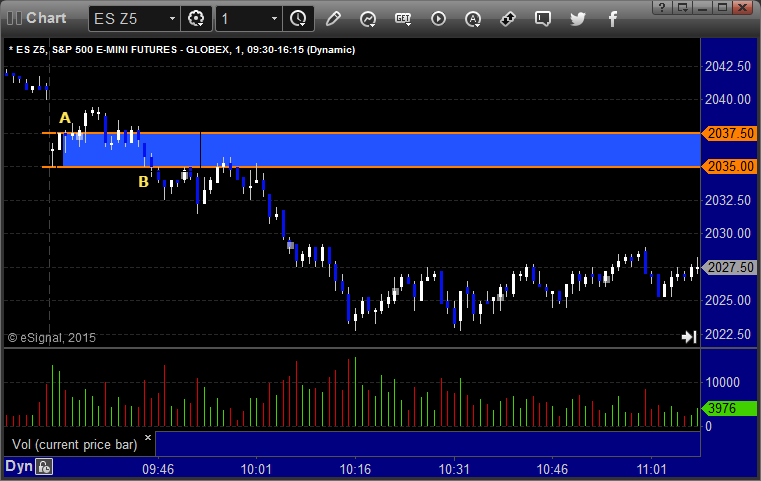Start bar replay with play icon

click(438, 19)
